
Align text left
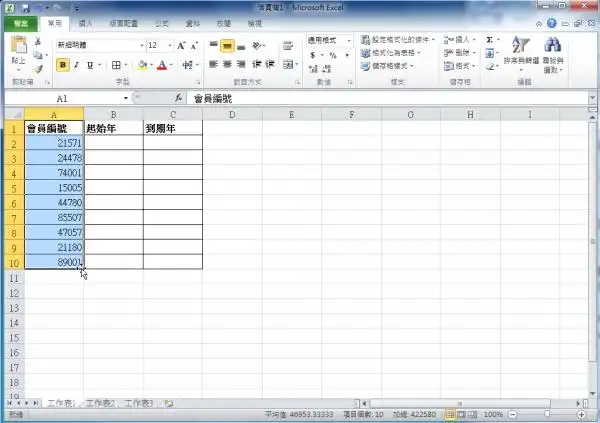[x=214, y=64]
